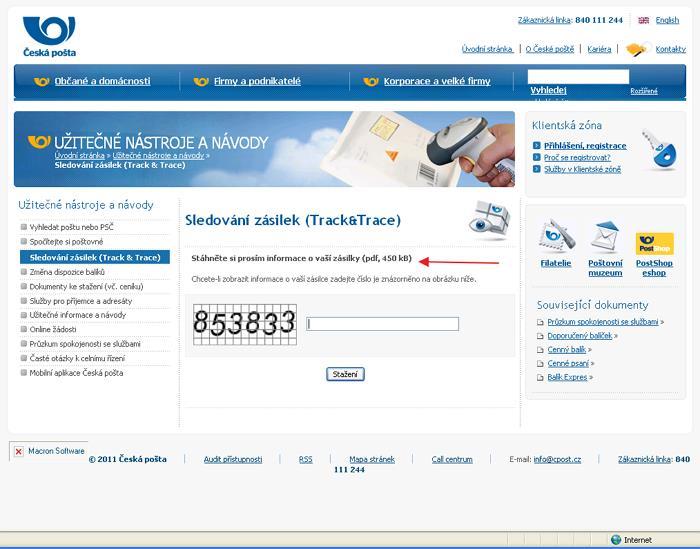Screen dimensions: 700x549
Task: Open Užitečné informace a návody sidebar item
Action: point(78,315)
